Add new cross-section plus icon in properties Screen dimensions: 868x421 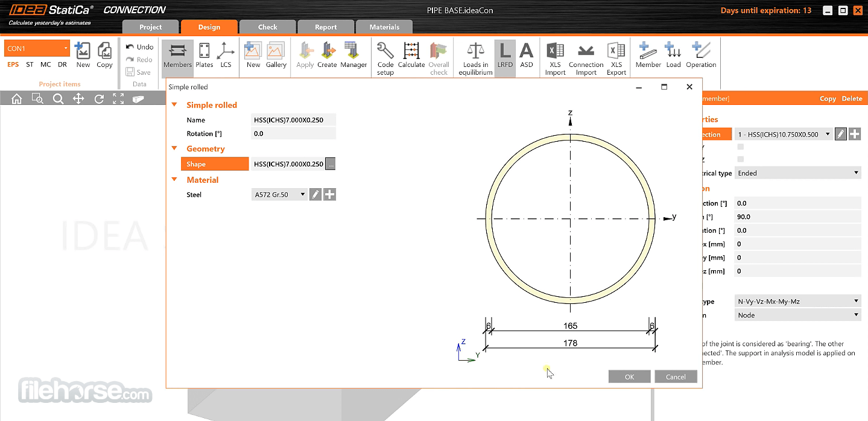tap(855, 135)
